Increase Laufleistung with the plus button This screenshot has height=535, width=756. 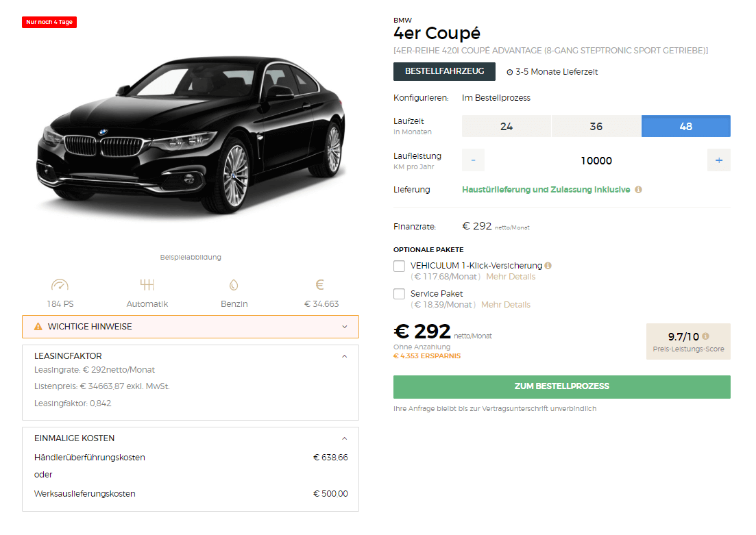coord(719,160)
